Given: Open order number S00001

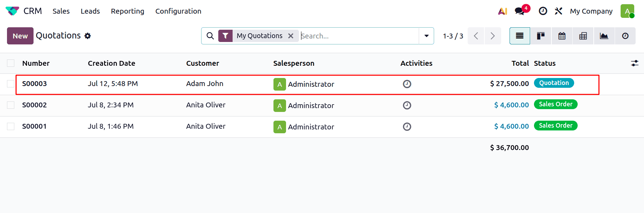Looking at the screenshot, I should pyautogui.click(x=35, y=126).
